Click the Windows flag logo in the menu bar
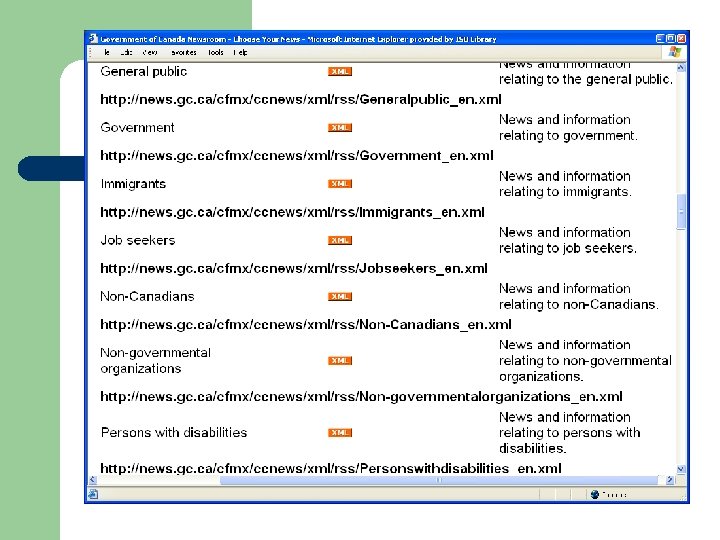Screen dimensions: 720x540 coord(675,52)
